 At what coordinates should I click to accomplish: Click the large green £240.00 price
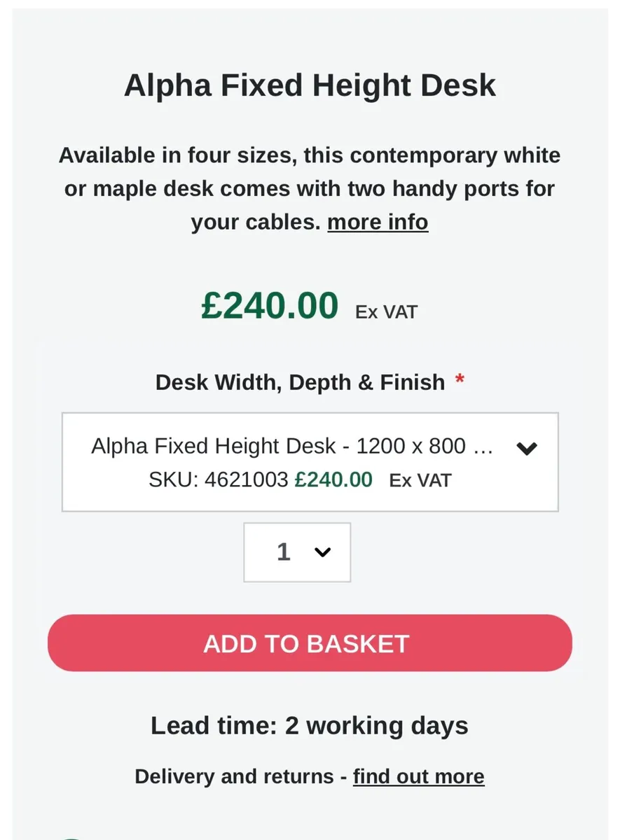point(270,306)
